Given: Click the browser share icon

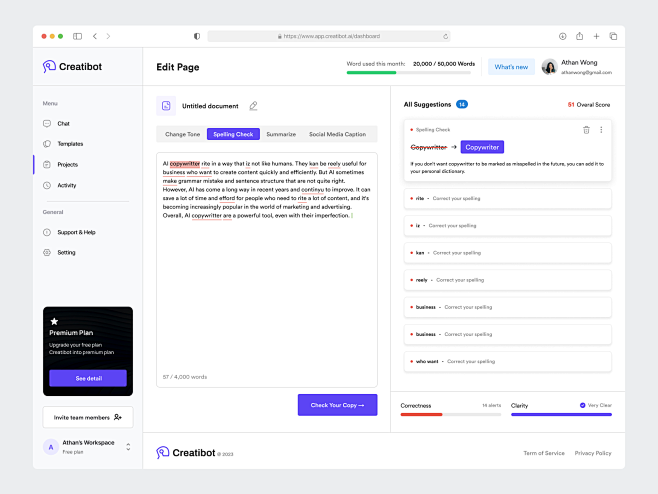Looking at the screenshot, I should tap(579, 36).
